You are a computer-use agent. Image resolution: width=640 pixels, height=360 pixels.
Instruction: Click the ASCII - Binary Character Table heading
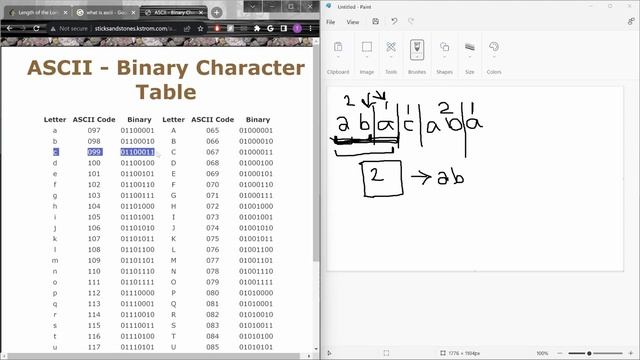166,80
